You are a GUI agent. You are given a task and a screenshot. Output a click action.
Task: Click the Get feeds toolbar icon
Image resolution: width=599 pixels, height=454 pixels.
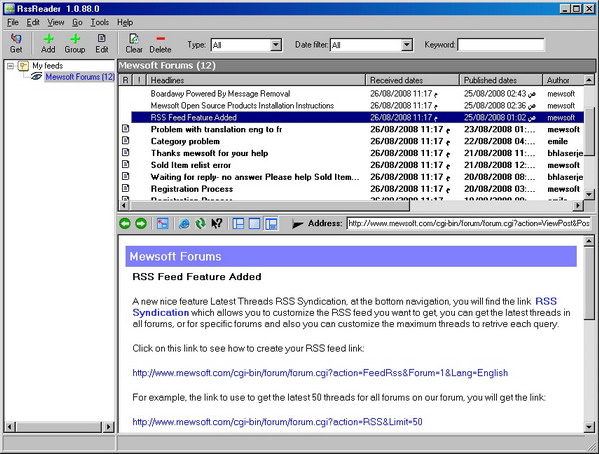(x=16, y=39)
